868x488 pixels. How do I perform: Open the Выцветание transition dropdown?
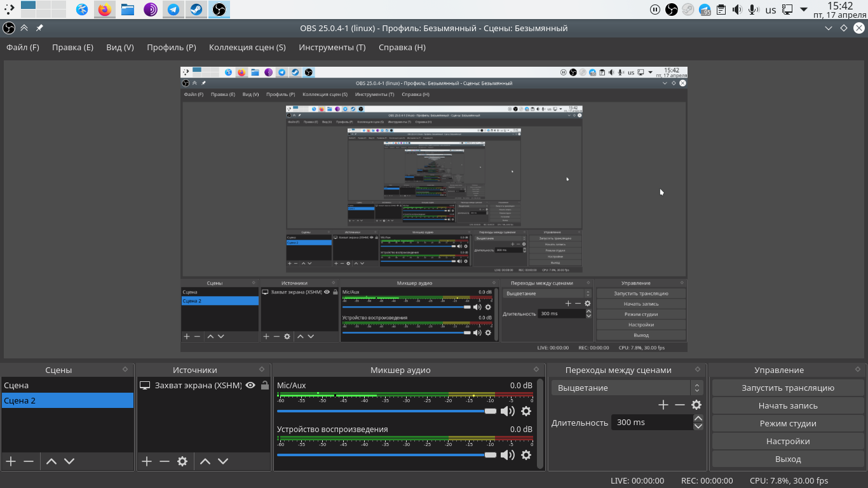tap(627, 388)
